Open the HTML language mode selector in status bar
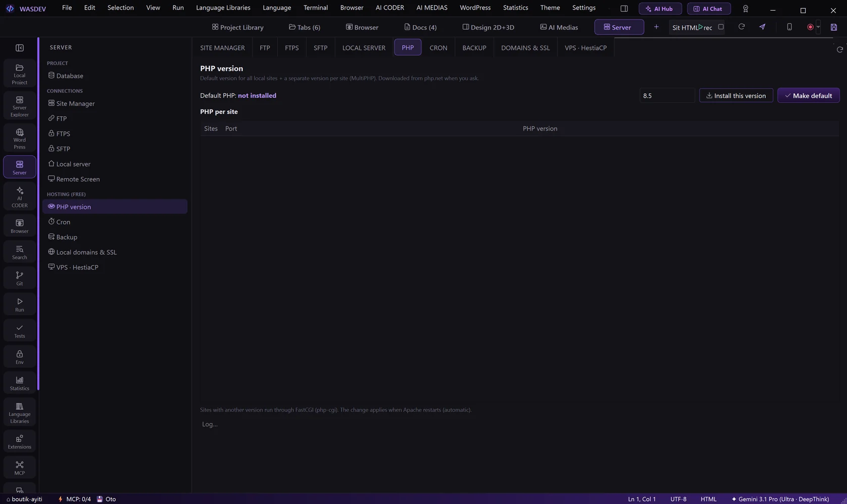 point(708,499)
